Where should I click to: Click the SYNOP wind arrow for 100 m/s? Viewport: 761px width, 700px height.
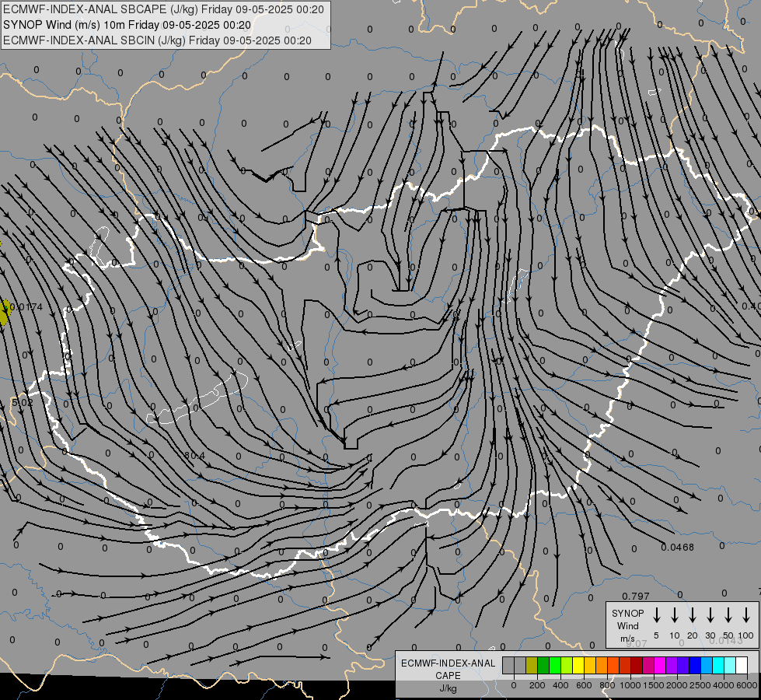pyautogui.click(x=746, y=614)
